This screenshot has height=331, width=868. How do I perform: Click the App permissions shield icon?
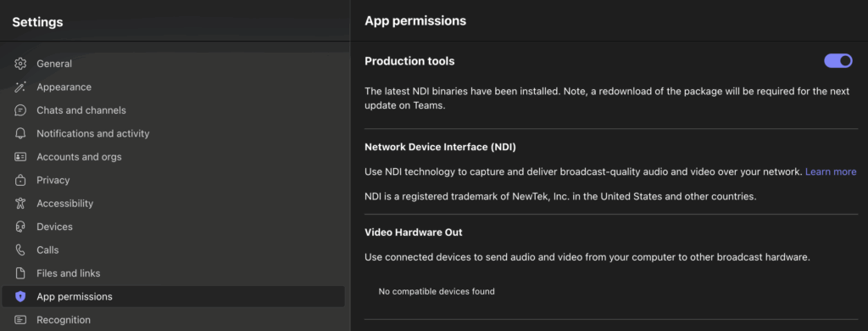(x=20, y=296)
